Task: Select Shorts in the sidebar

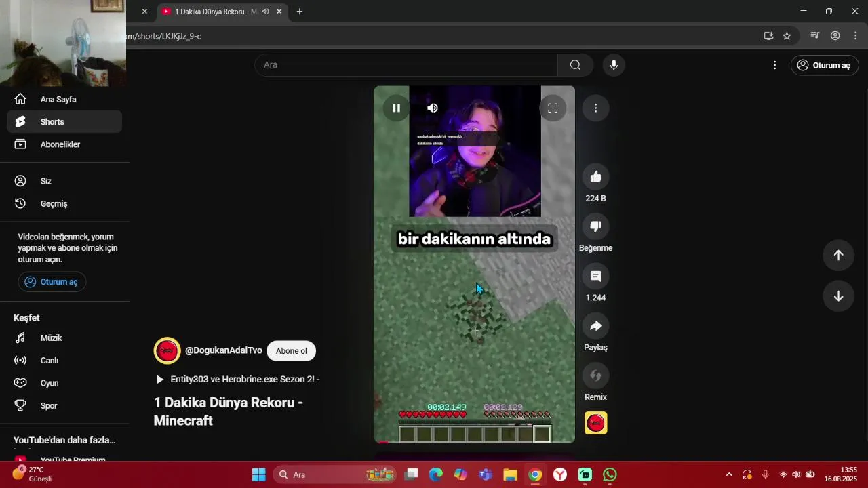Action: coord(64,122)
